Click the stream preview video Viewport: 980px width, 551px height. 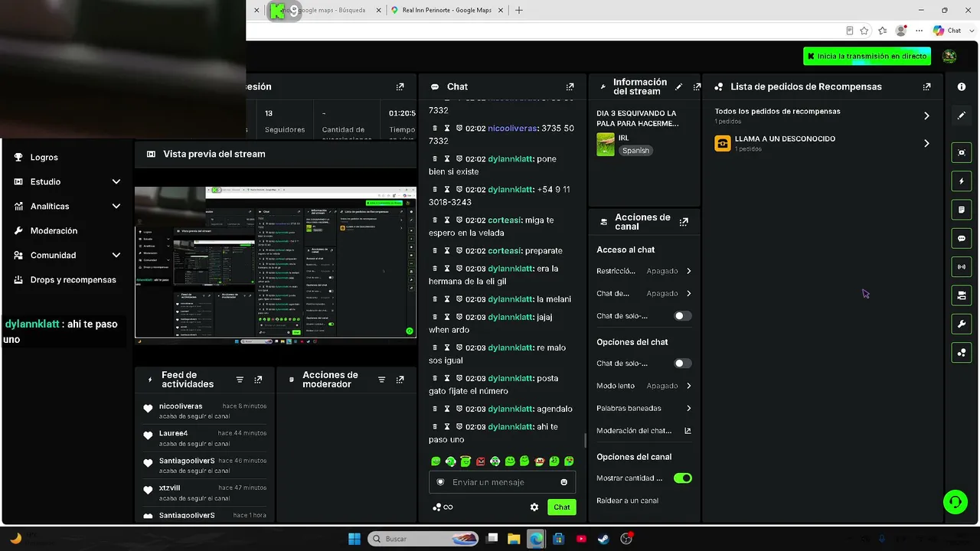click(276, 262)
